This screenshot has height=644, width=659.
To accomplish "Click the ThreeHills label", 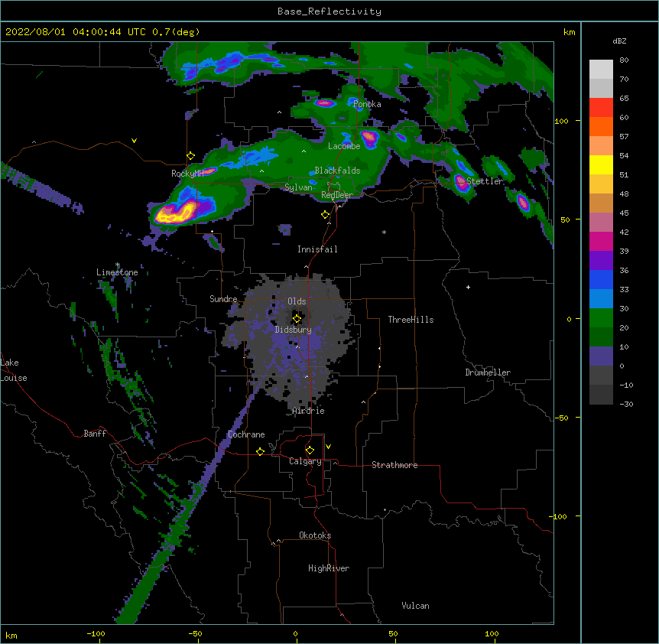I will tap(411, 320).
